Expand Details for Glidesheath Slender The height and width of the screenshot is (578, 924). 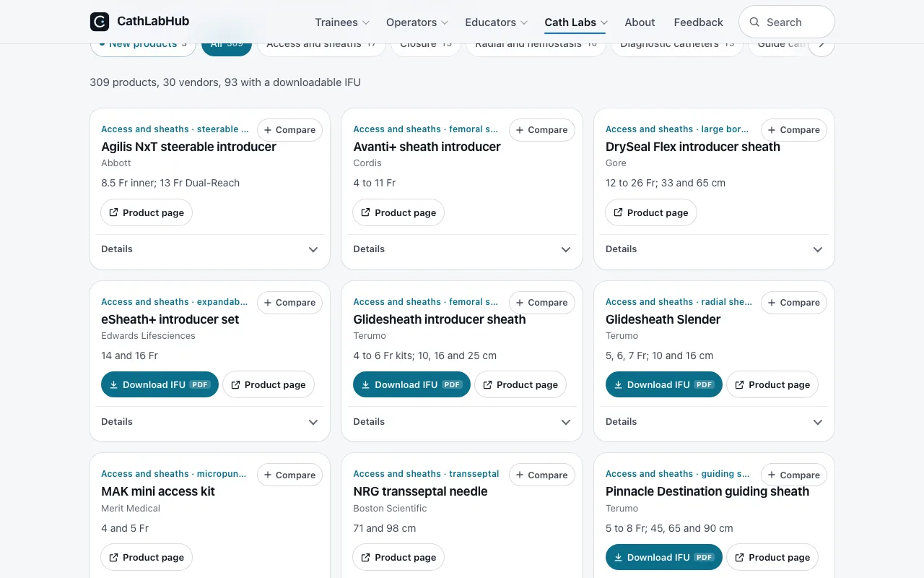click(x=714, y=422)
